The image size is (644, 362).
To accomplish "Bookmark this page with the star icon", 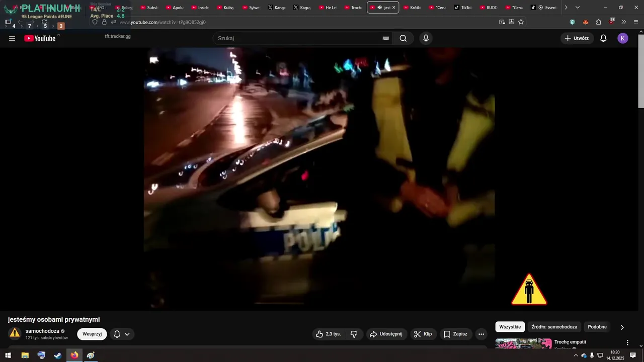I will point(521,22).
